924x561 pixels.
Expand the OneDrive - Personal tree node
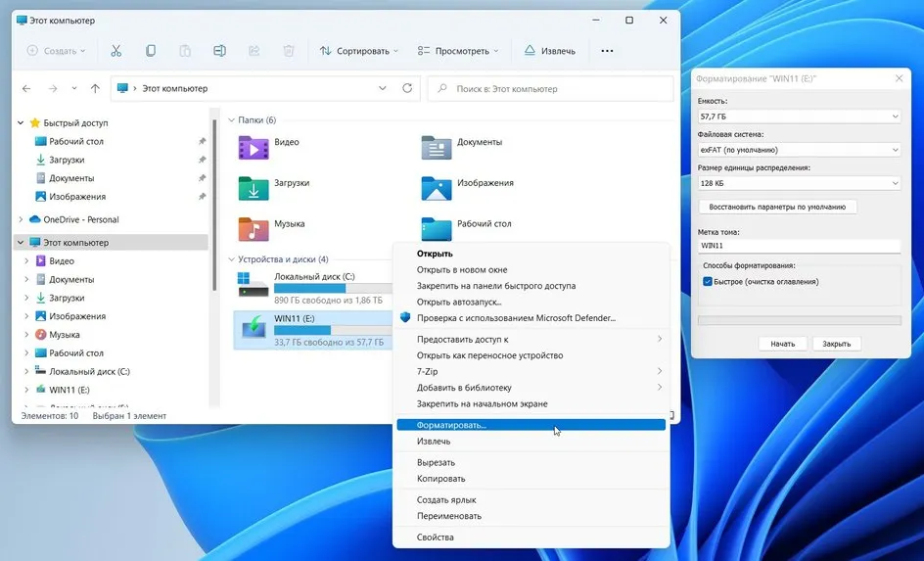[22, 219]
